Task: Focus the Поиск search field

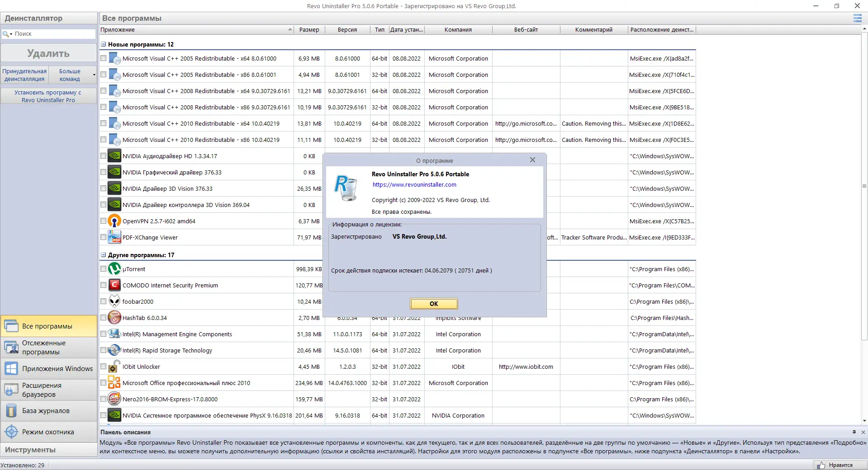Action: (54, 34)
